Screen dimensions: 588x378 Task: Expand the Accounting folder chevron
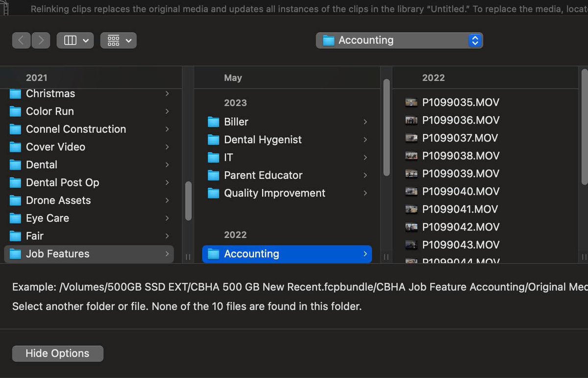pos(365,254)
